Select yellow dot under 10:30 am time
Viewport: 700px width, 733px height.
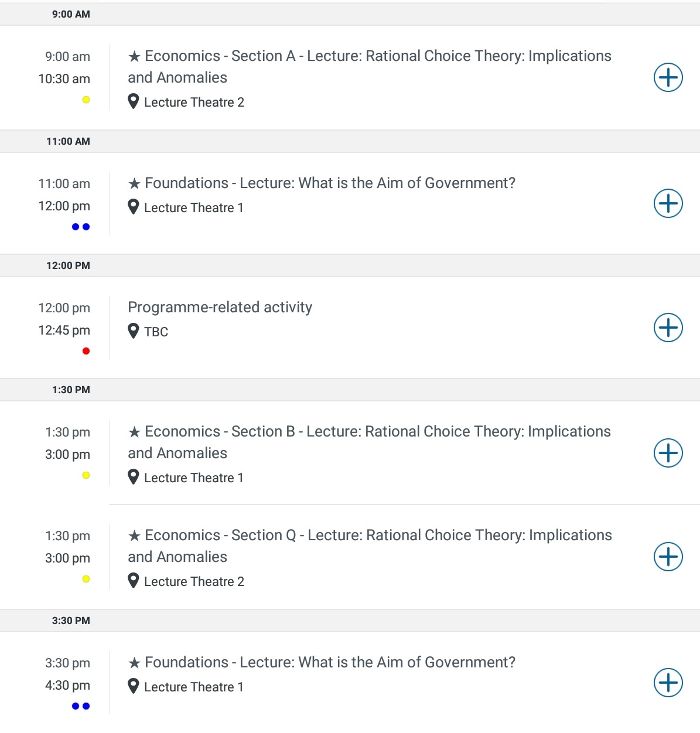(86, 100)
